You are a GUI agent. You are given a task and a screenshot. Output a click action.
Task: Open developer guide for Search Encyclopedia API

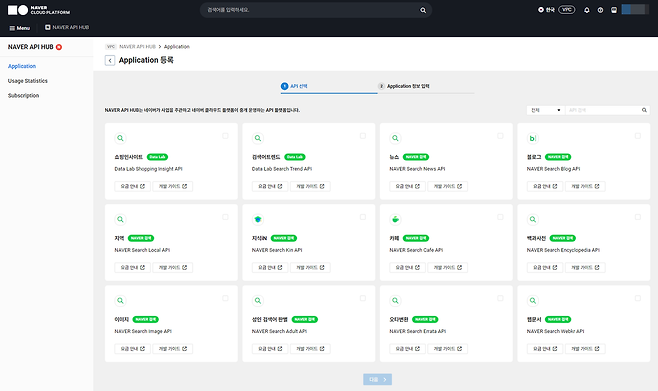[585, 268]
